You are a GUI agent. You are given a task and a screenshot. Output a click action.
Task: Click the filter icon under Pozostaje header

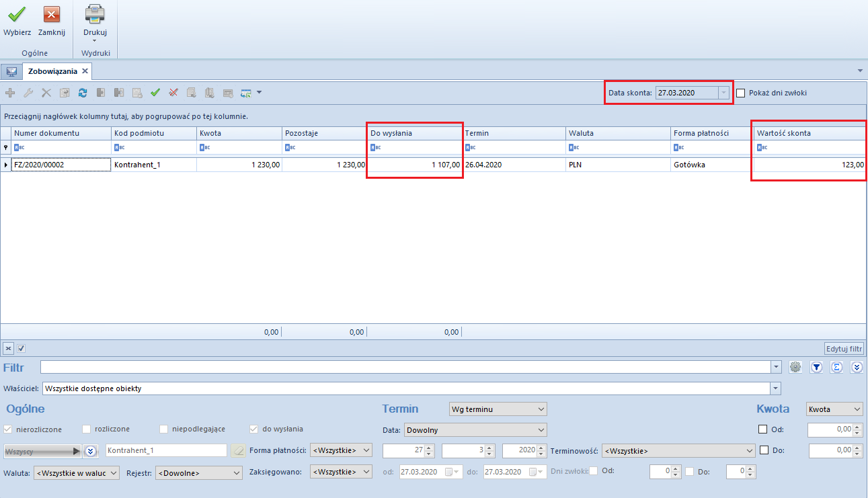[x=290, y=148]
